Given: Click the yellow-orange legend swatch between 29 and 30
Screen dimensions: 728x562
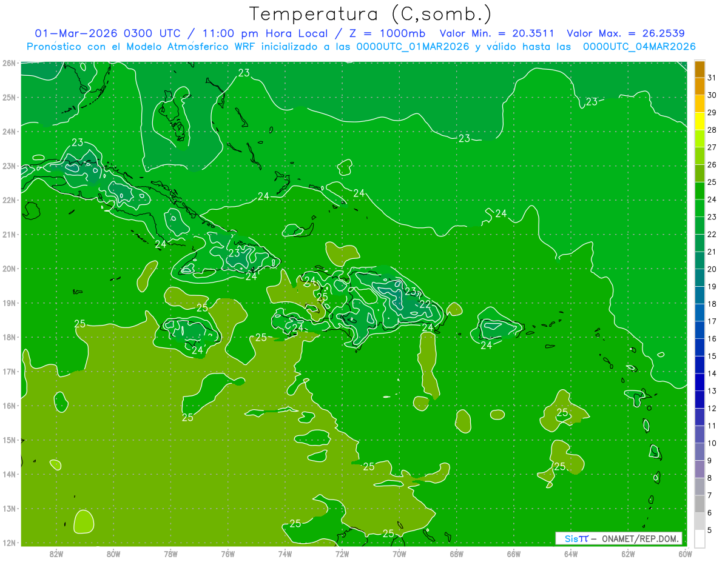Looking at the screenshot, I should (x=699, y=104).
